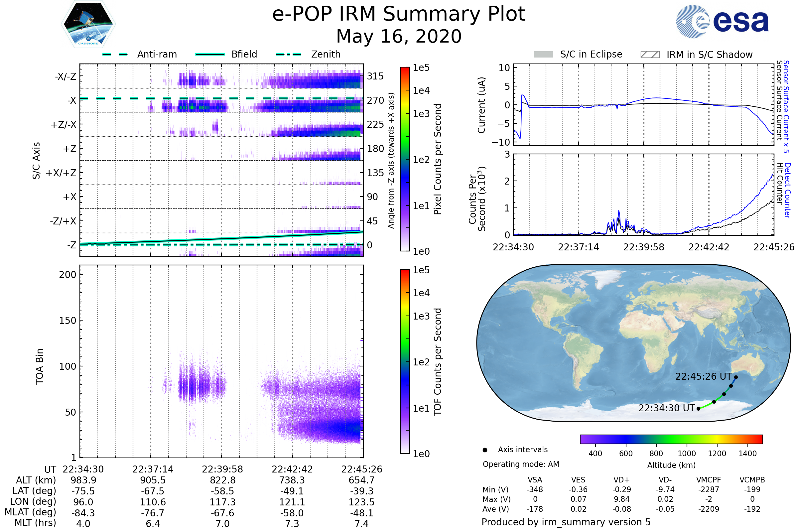Click the Bfield solid legend line

[210, 54]
